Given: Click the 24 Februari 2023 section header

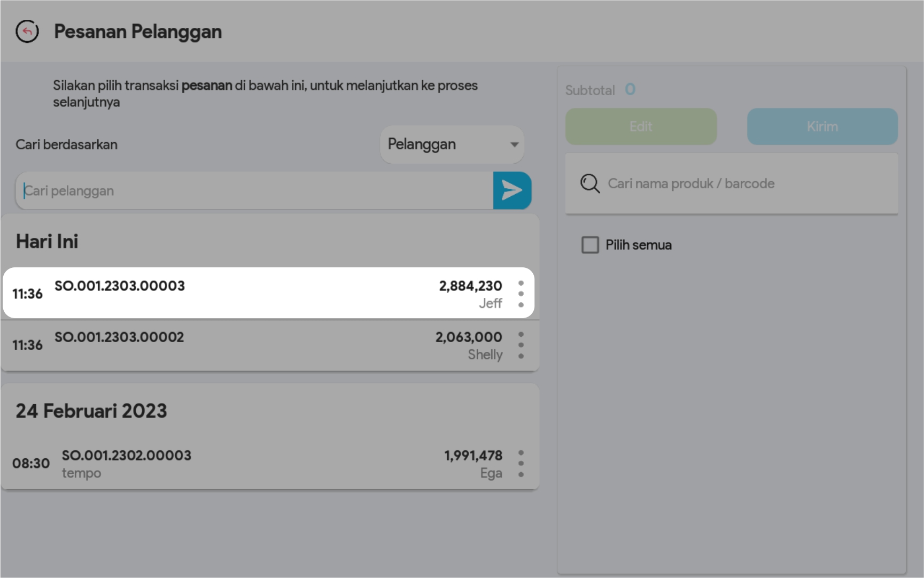Looking at the screenshot, I should click(91, 411).
